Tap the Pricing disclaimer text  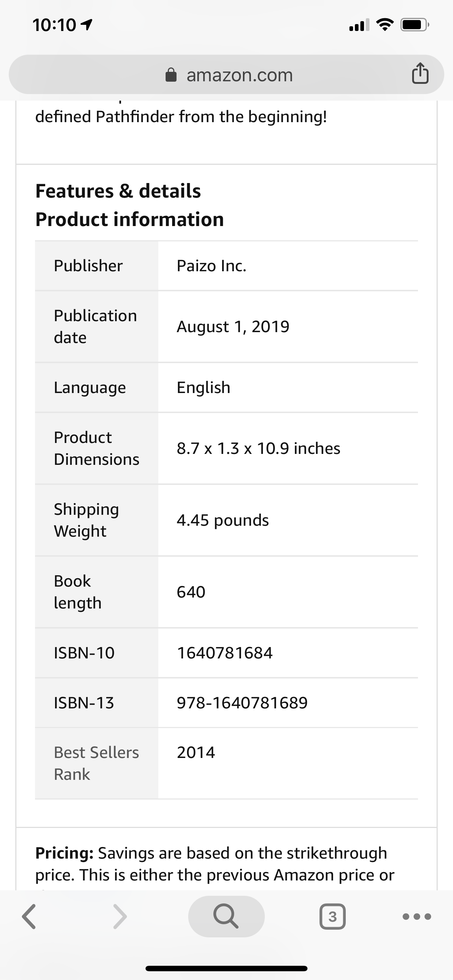pos(215,864)
